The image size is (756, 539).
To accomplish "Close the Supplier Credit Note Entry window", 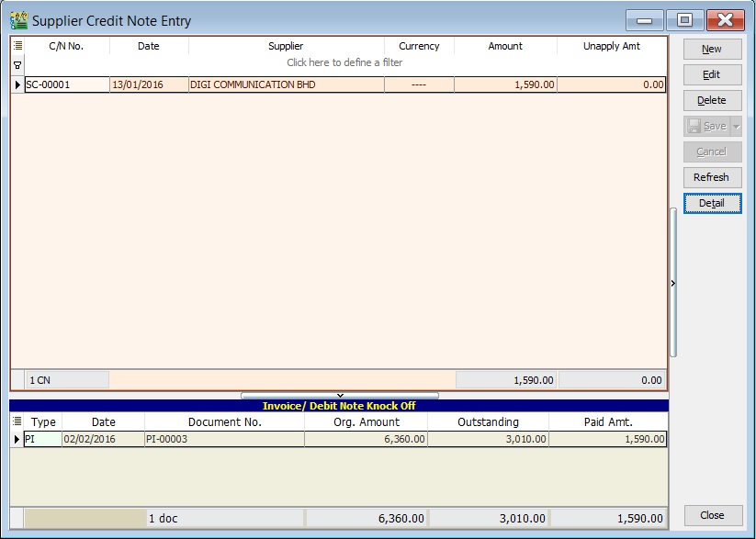I will [712, 515].
